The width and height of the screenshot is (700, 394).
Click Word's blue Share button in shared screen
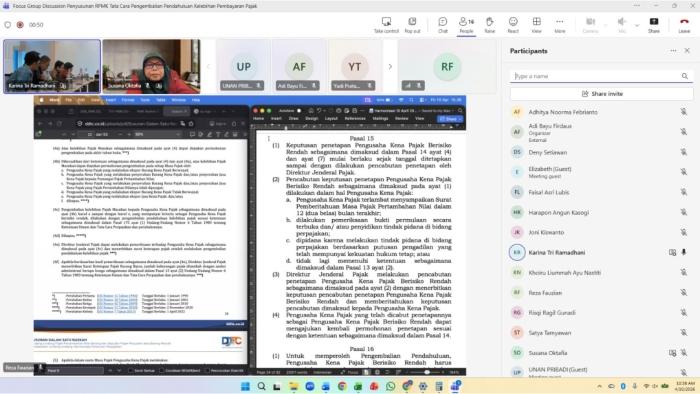pos(450,119)
